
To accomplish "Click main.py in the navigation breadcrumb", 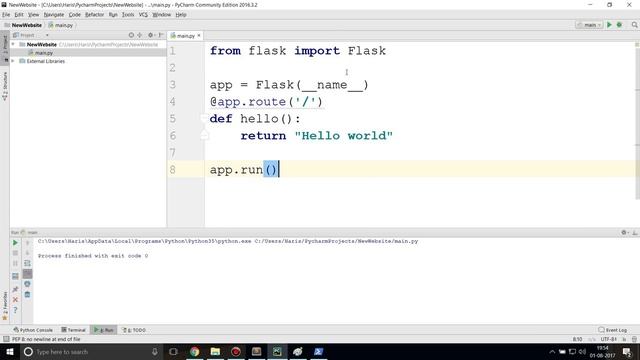I will point(60,25).
